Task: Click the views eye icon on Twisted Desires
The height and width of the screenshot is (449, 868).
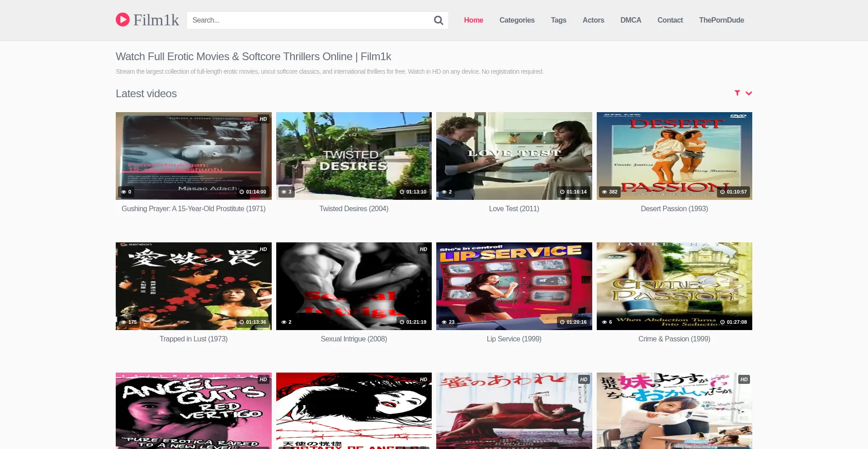Action: (x=284, y=192)
